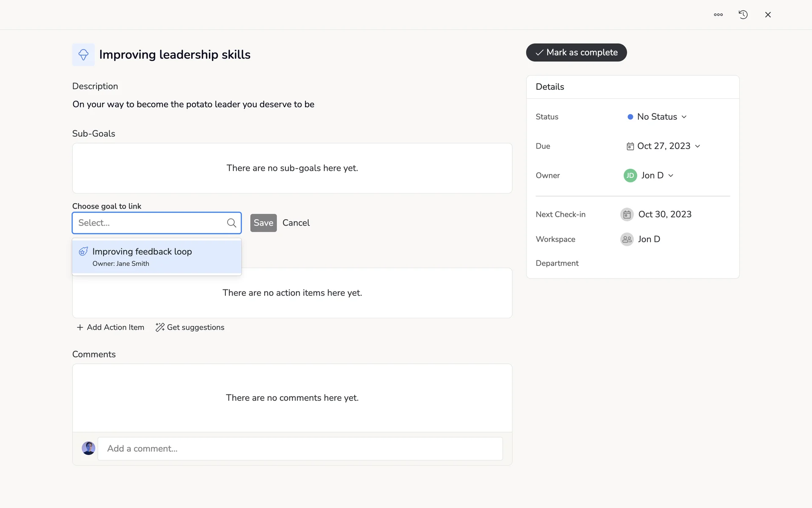Open the three-dot more options menu
This screenshot has height=508, width=812.
(718, 15)
